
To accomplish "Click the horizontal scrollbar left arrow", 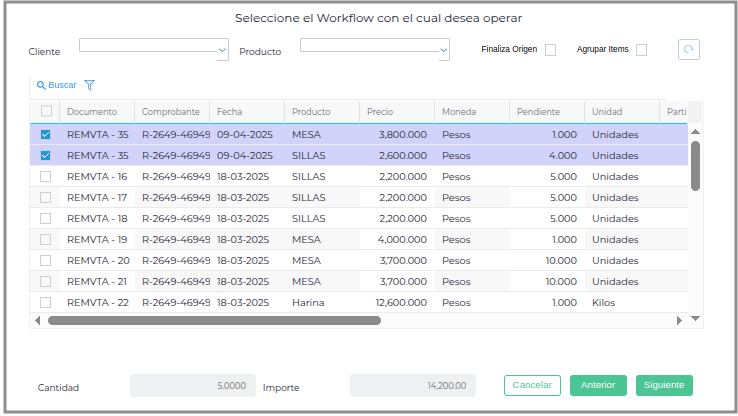I will [38, 320].
